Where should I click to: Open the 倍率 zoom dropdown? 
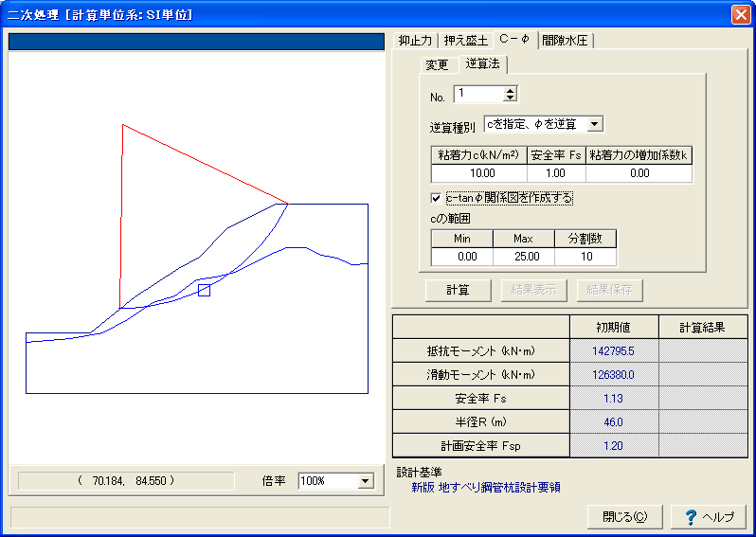click(365, 480)
